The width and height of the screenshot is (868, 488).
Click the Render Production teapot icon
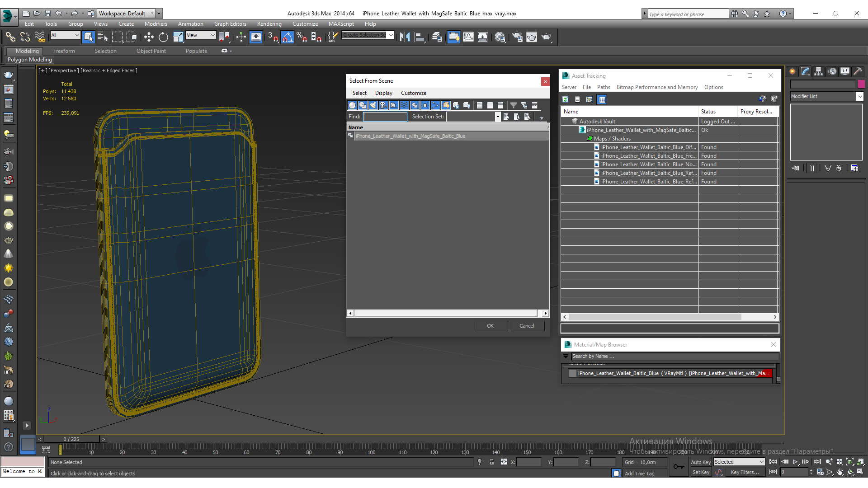546,37
